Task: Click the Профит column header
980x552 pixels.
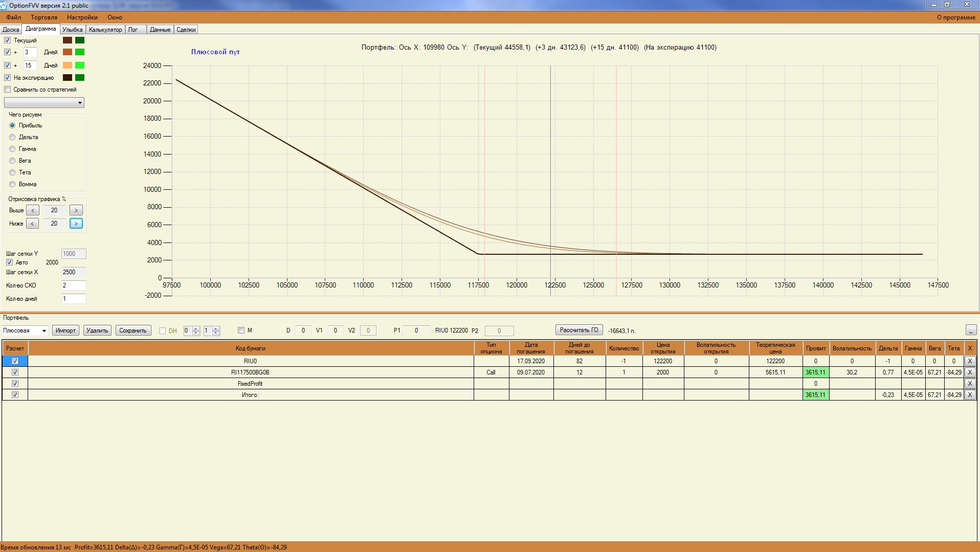Action: (816, 348)
